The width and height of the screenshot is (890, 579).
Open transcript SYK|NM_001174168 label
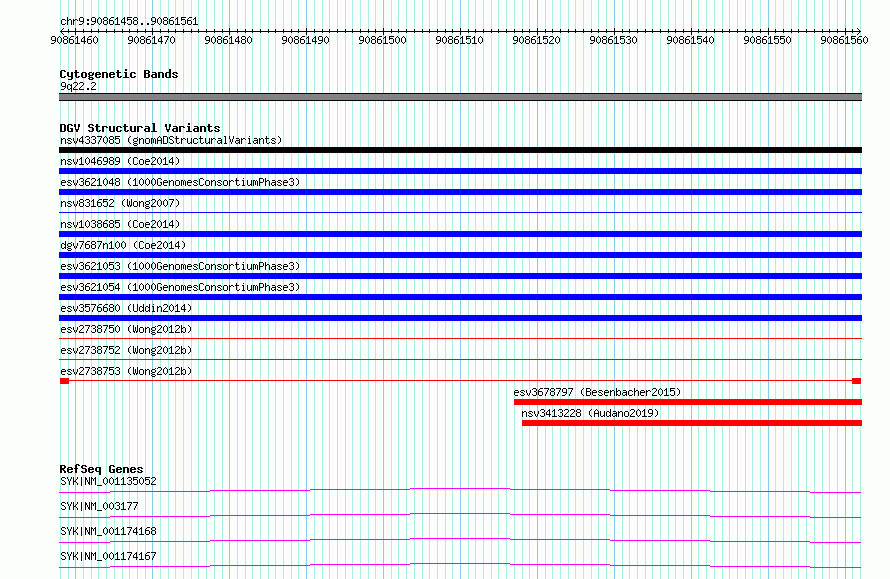coord(108,531)
